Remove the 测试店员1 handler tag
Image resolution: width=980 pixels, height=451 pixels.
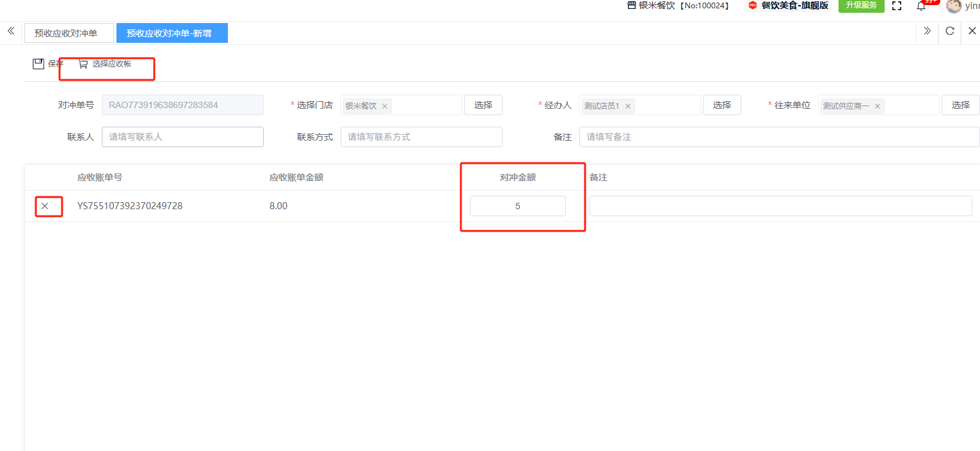click(628, 106)
